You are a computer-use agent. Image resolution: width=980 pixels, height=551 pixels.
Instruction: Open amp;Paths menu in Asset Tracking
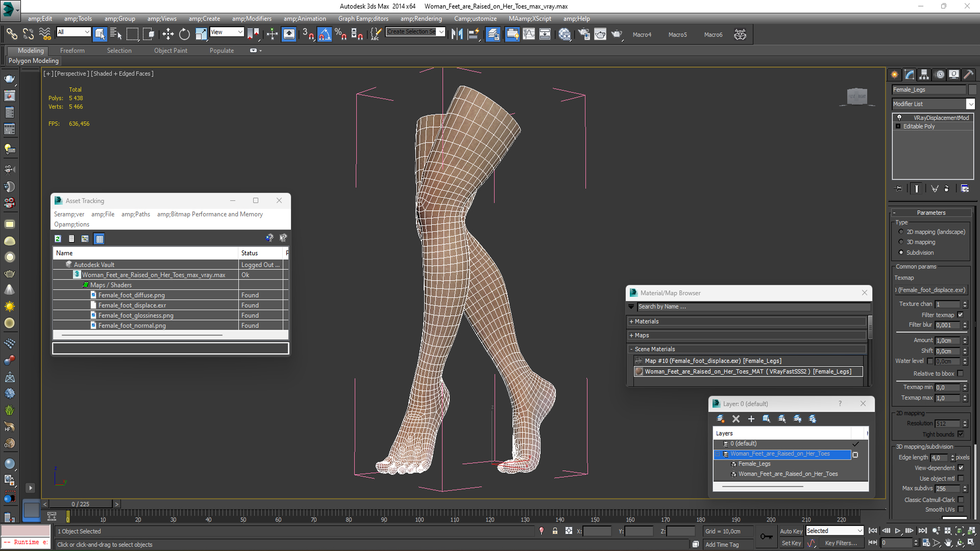click(x=136, y=214)
